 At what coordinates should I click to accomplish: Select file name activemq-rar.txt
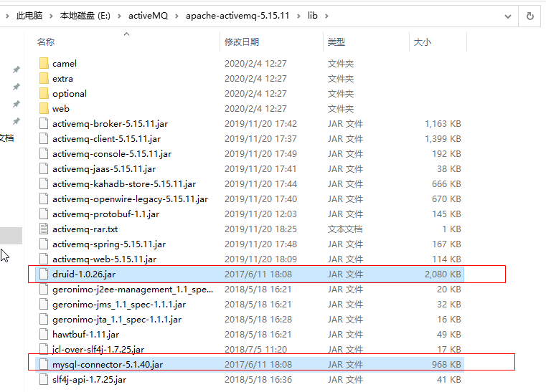85,229
